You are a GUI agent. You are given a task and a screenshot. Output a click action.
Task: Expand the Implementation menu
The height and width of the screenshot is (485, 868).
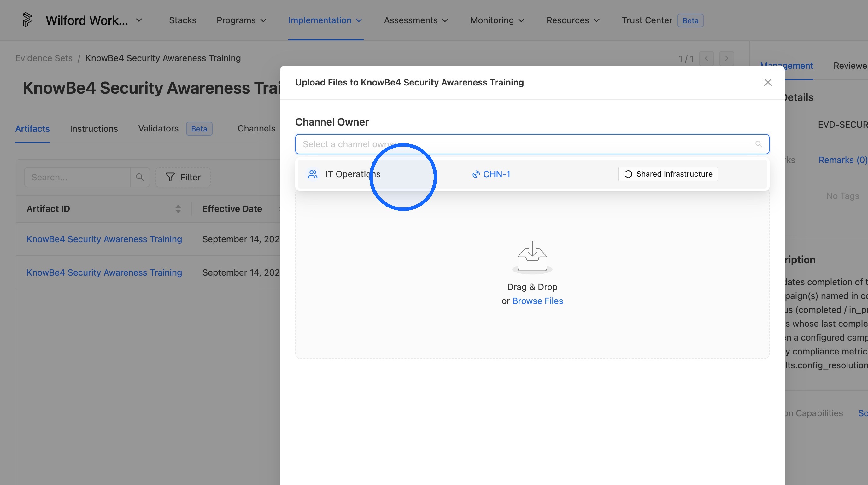[x=325, y=20]
